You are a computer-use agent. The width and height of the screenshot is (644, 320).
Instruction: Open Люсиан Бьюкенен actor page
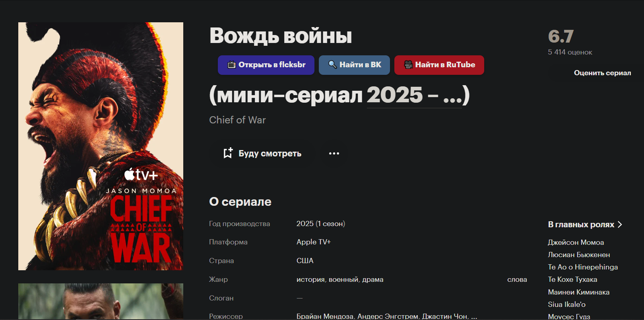pos(579,255)
